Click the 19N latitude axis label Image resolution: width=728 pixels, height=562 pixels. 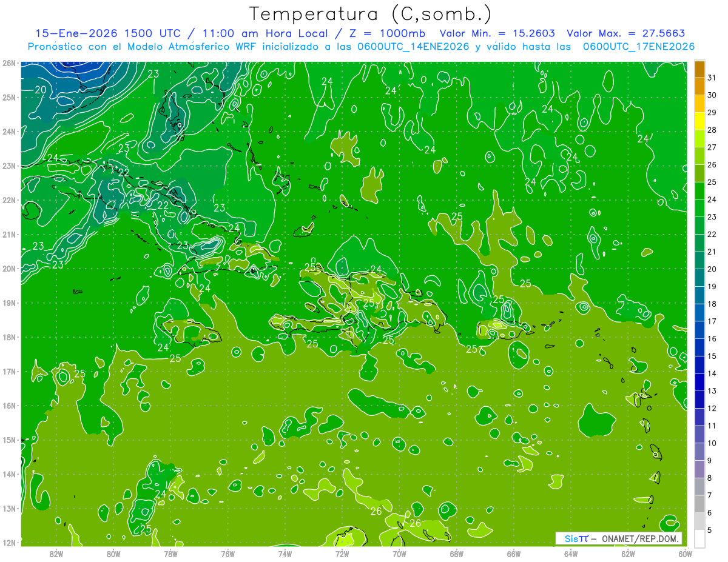[8, 303]
